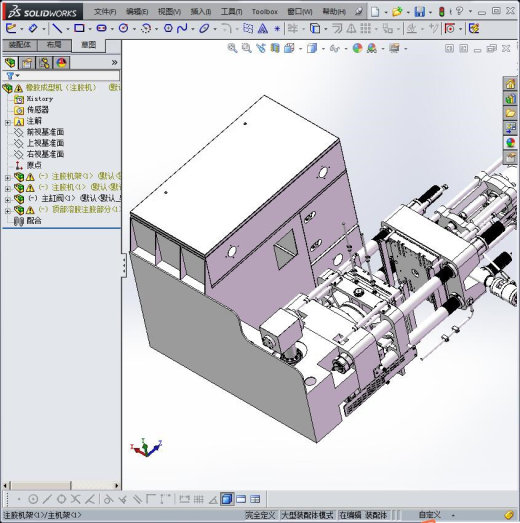Open the rectangle tool dropdown arrow
520x523 pixels.
click(x=90, y=29)
